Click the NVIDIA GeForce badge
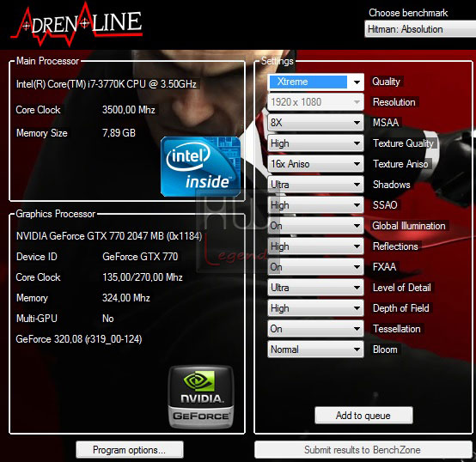This screenshot has height=462, width=476. coord(201,397)
